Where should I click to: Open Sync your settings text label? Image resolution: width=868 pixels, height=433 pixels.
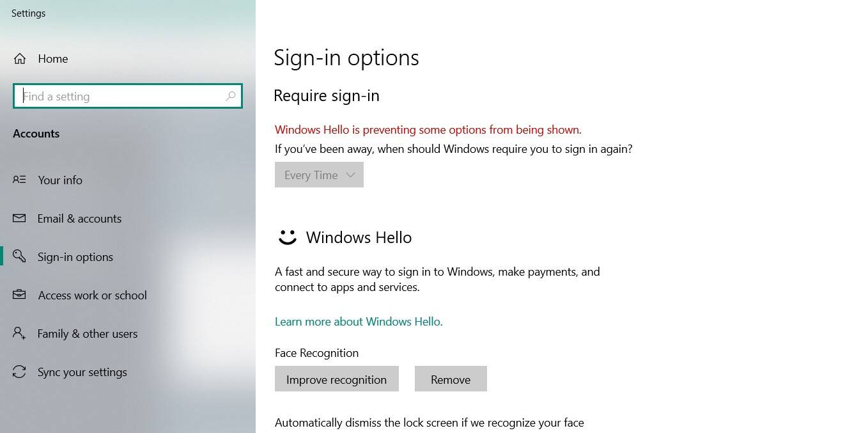coord(82,372)
